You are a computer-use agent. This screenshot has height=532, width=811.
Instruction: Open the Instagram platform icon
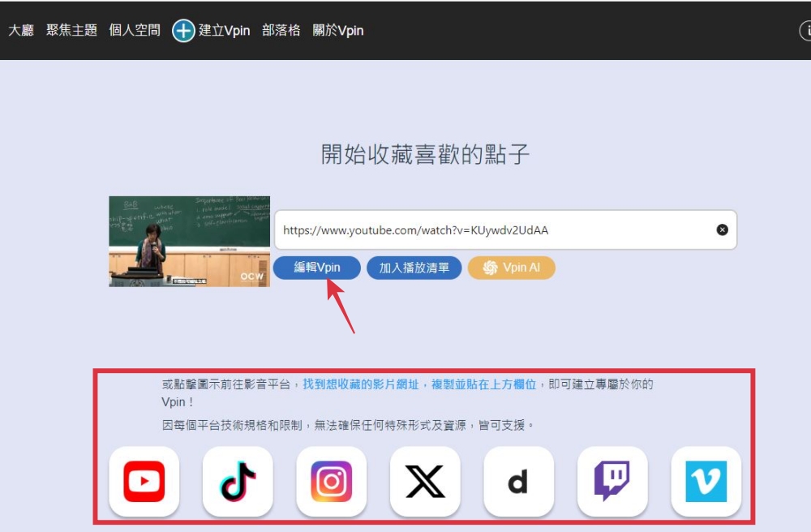coord(332,481)
